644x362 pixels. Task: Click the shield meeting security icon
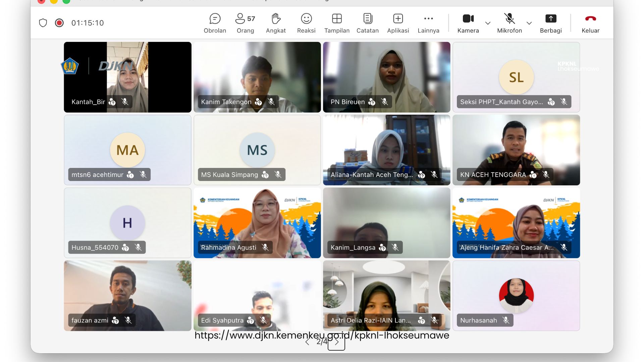click(x=43, y=23)
